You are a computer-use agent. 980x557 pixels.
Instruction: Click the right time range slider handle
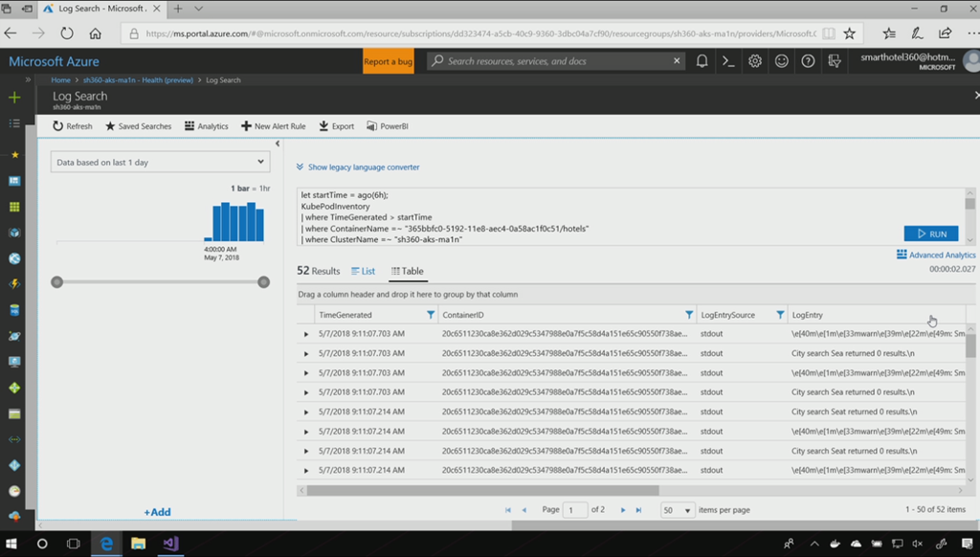pyautogui.click(x=263, y=281)
